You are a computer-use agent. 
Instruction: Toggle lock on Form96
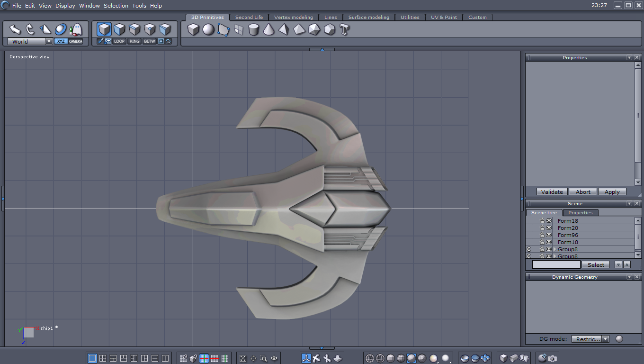[x=542, y=235]
